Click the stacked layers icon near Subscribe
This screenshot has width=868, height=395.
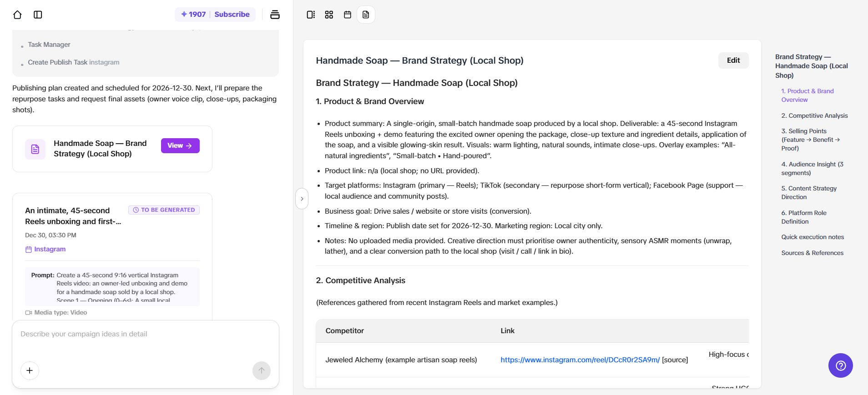(x=275, y=15)
